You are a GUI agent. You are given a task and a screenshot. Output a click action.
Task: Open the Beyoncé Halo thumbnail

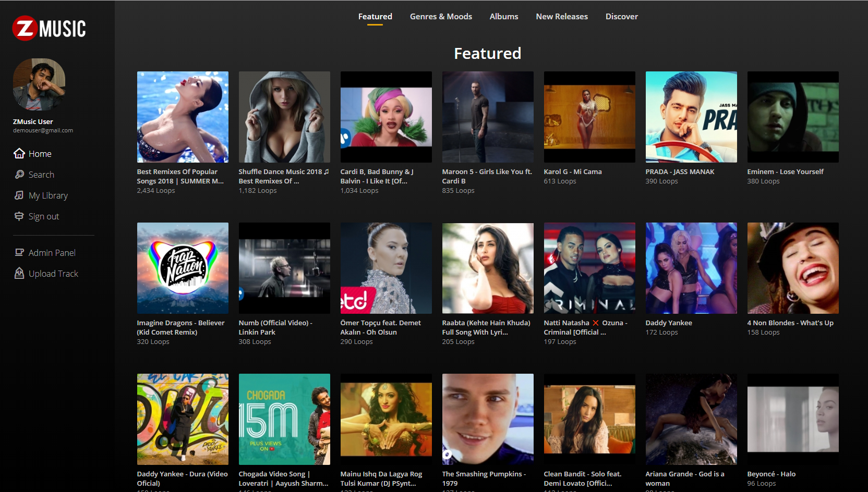tap(793, 419)
